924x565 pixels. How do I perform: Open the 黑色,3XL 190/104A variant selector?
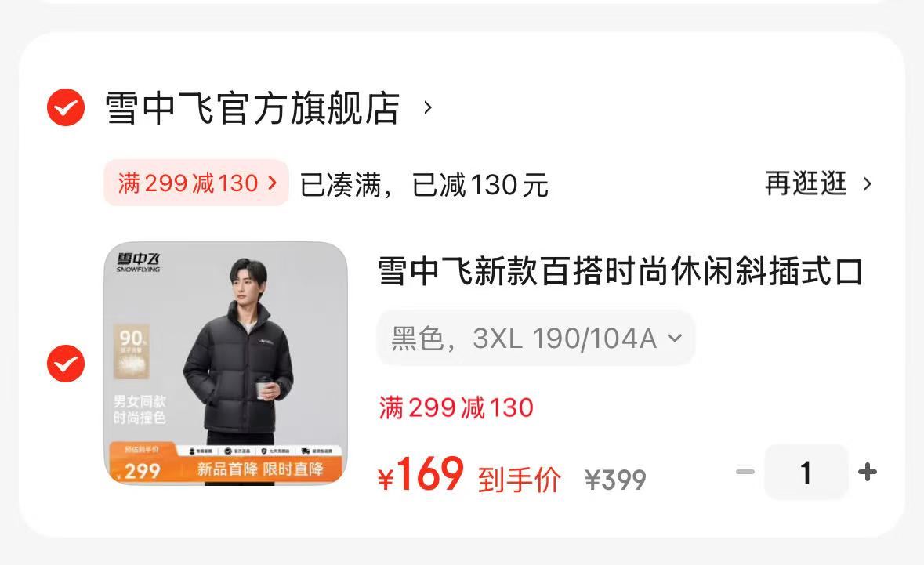click(535, 339)
